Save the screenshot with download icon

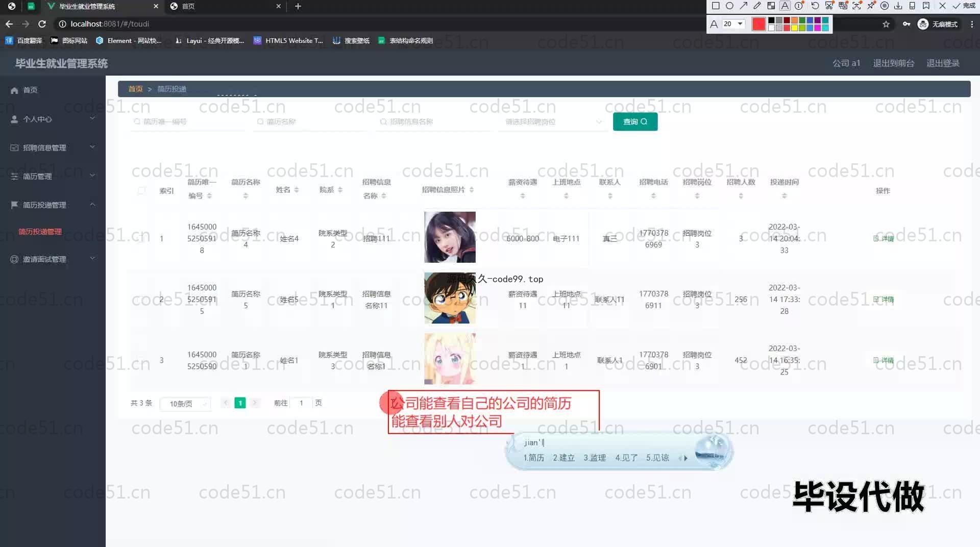pyautogui.click(x=898, y=6)
